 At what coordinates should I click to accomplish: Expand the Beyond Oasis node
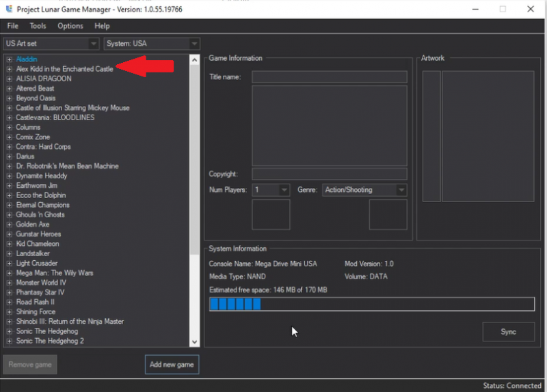pos(9,98)
